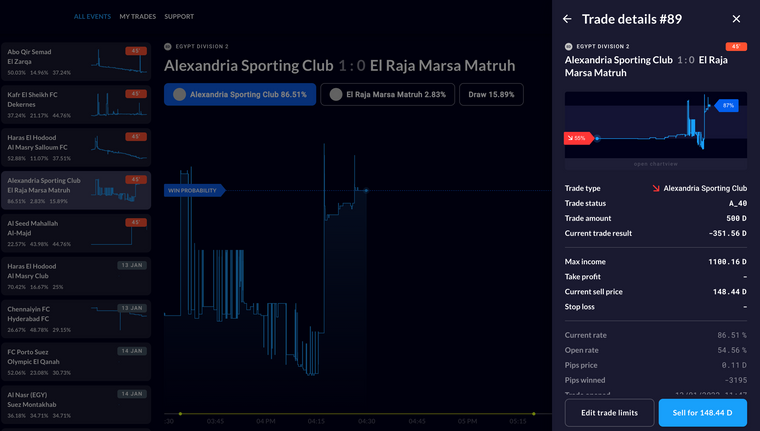This screenshot has width=760, height=431.
Task: Close the Trade details #89 panel
Action: tap(737, 19)
